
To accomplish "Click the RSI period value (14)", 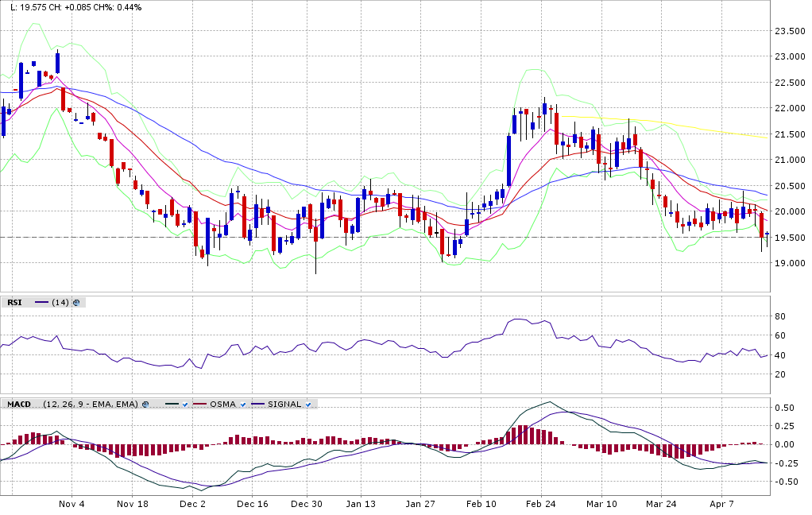I will pyautogui.click(x=60, y=303).
